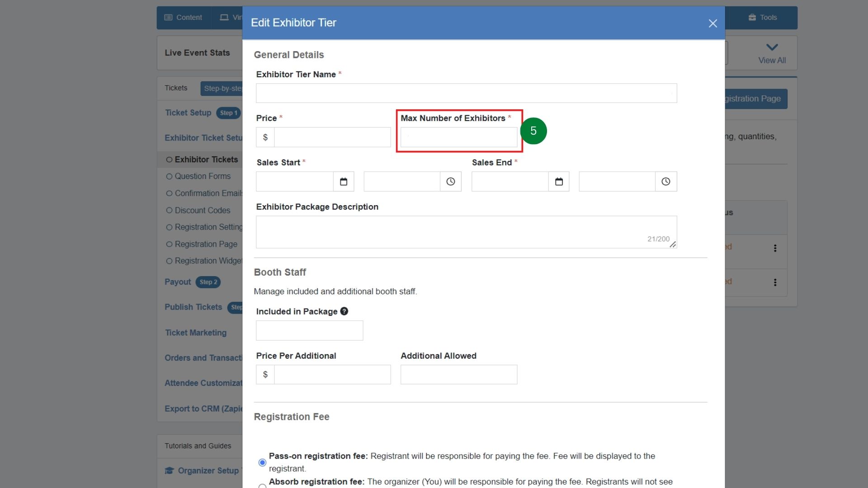Click the description textarea resize handle

pyautogui.click(x=673, y=244)
